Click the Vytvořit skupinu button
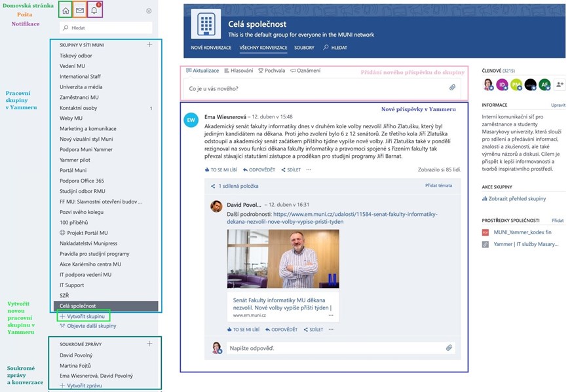572x392 pixels. click(x=83, y=316)
